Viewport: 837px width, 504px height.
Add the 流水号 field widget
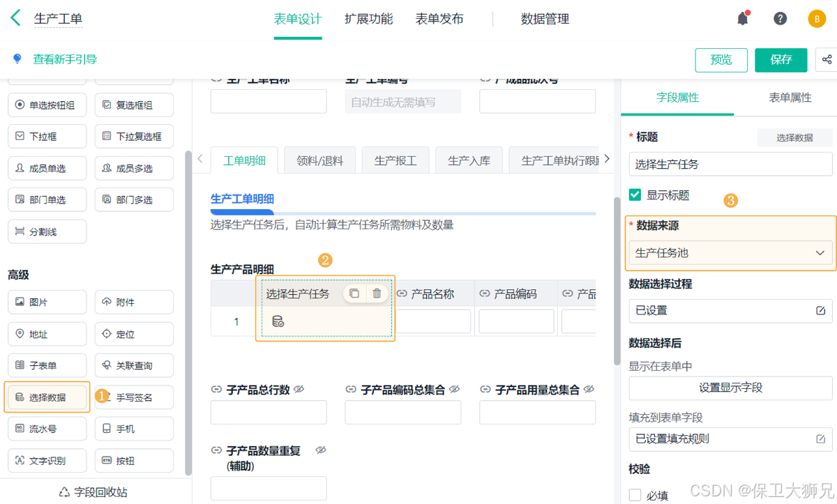pos(47,429)
